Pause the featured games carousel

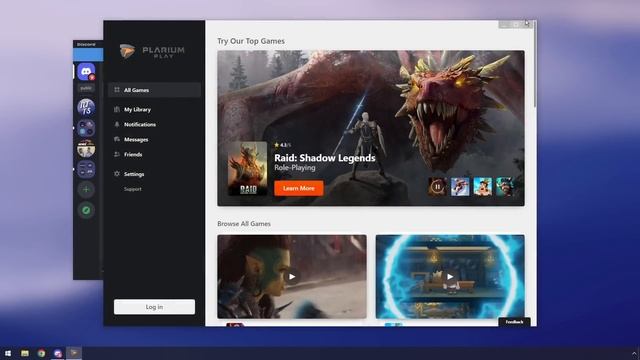pos(437,187)
